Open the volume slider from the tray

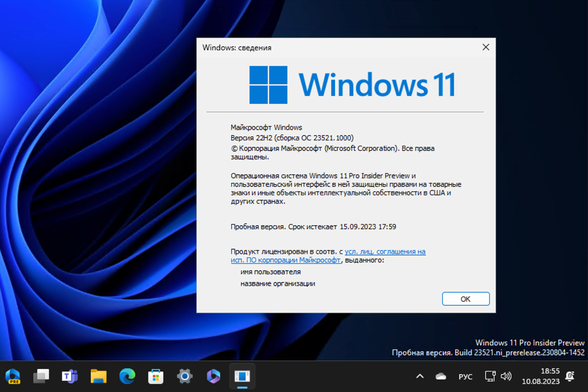coord(506,376)
